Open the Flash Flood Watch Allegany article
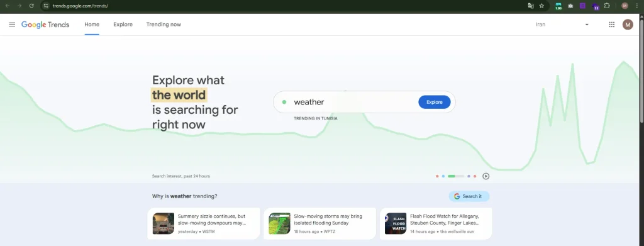The width and height of the screenshot is (644, 246). (436, 223)
